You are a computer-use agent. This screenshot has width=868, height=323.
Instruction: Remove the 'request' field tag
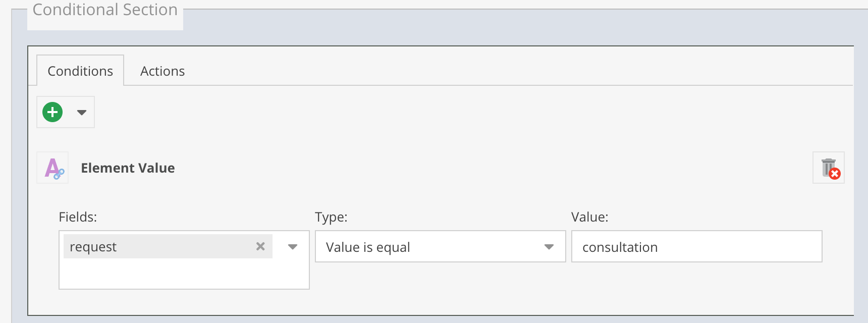[x=260, y=246]
